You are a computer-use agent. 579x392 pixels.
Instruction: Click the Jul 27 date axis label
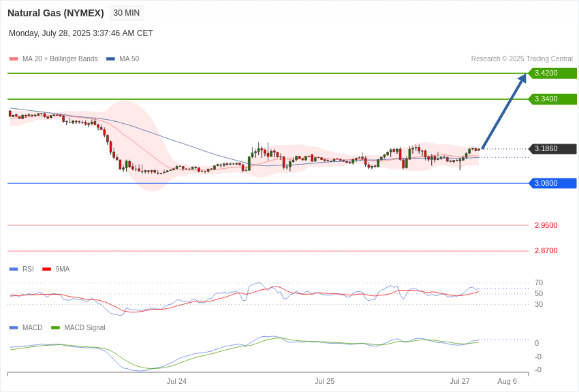[460, 381]
